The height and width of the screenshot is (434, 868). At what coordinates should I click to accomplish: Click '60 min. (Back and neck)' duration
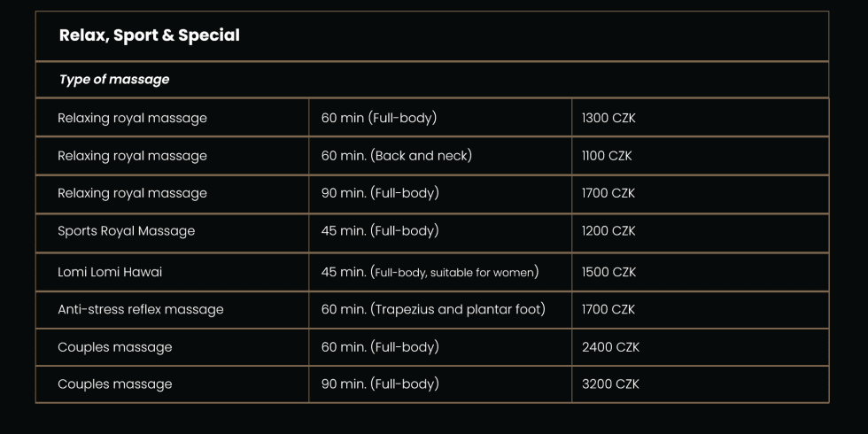397,156
